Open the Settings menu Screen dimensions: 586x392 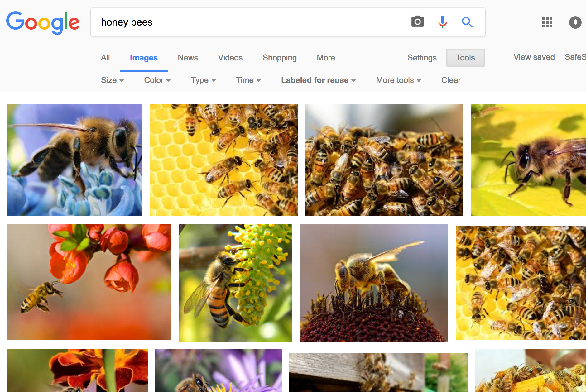coord(422,58)
